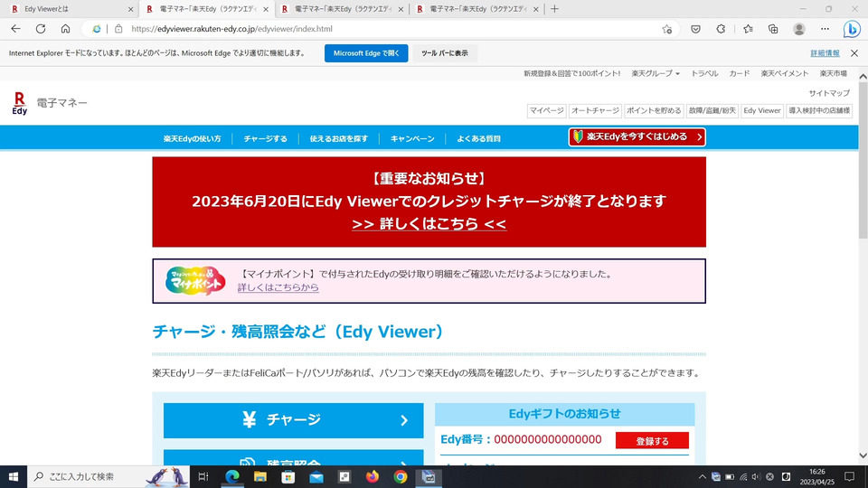Open 使えるお店を探す menu item

tap(338, 138)
